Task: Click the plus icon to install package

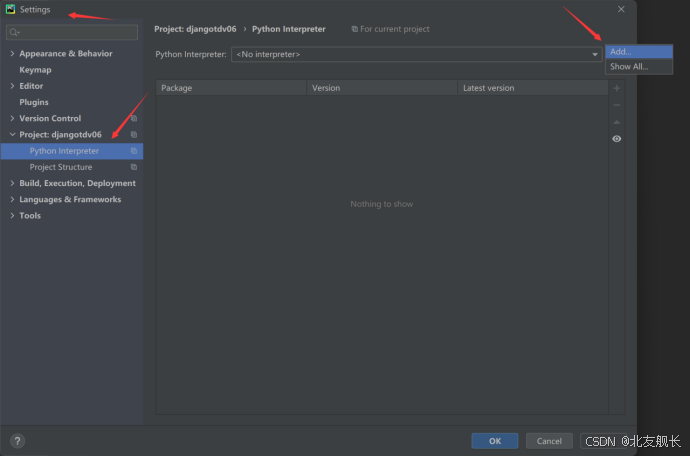Action: [617, 88]
